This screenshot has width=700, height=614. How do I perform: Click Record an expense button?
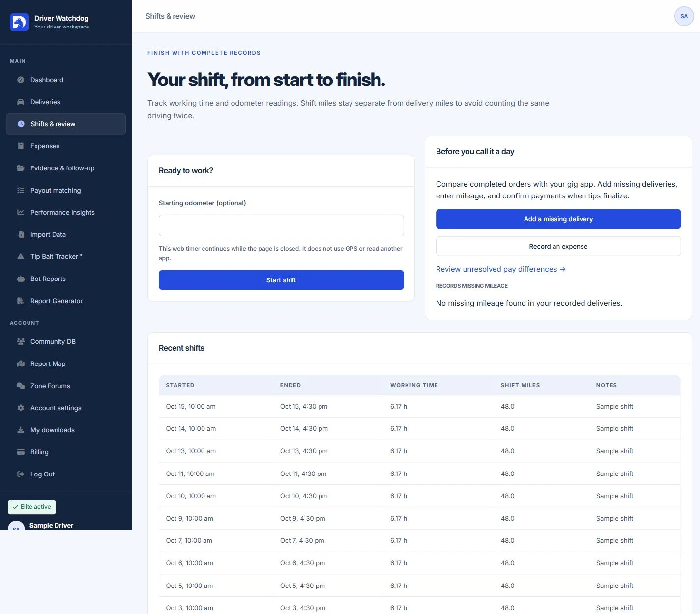[558, 247]
